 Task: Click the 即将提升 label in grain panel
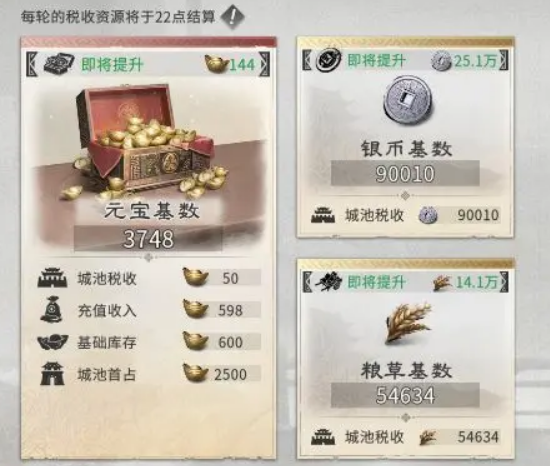point(377,282)
